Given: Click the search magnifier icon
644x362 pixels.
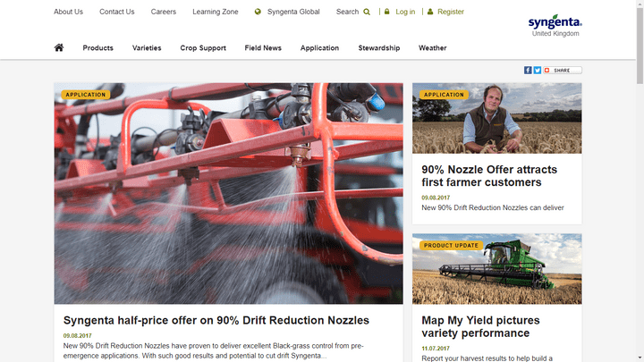Looking at the screenshot, I should pyautogui.click(x=367, y=12).
